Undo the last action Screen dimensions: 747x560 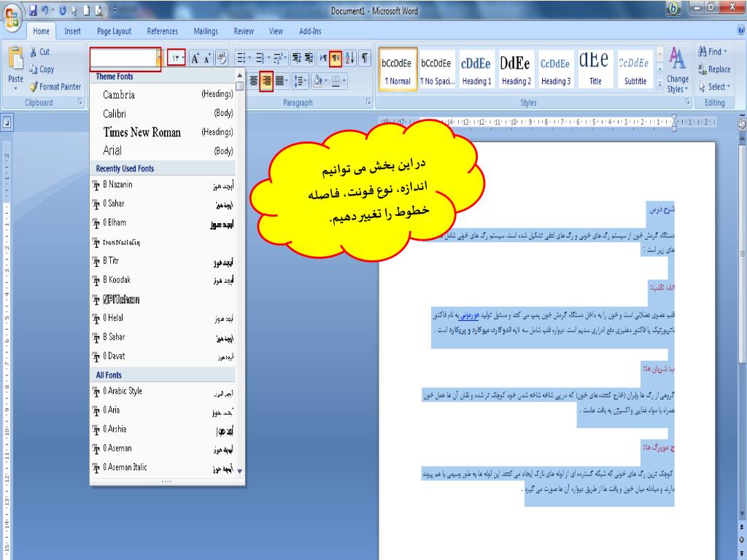(x=45, y=10)
